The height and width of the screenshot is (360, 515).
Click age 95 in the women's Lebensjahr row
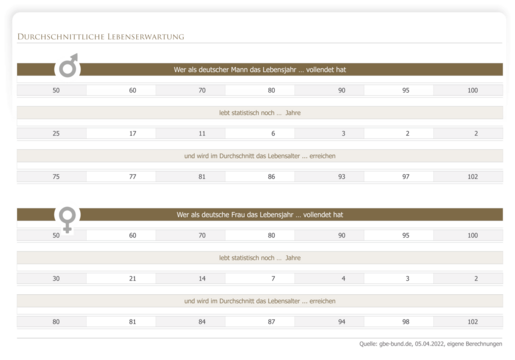coord(406,235)
